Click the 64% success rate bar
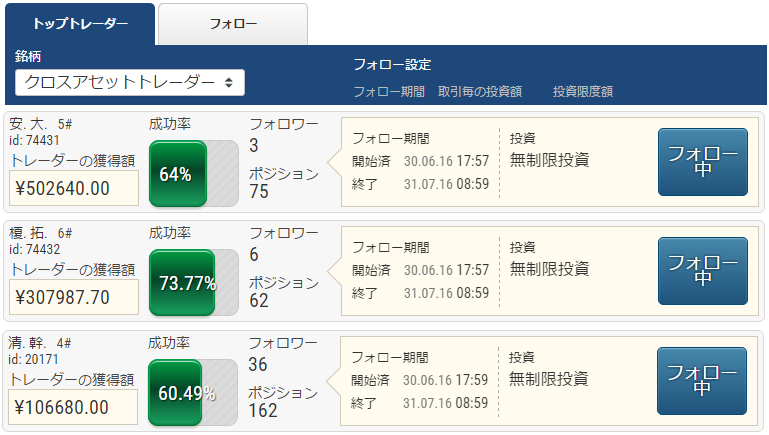769x435 pixels. tap(194, 174)
